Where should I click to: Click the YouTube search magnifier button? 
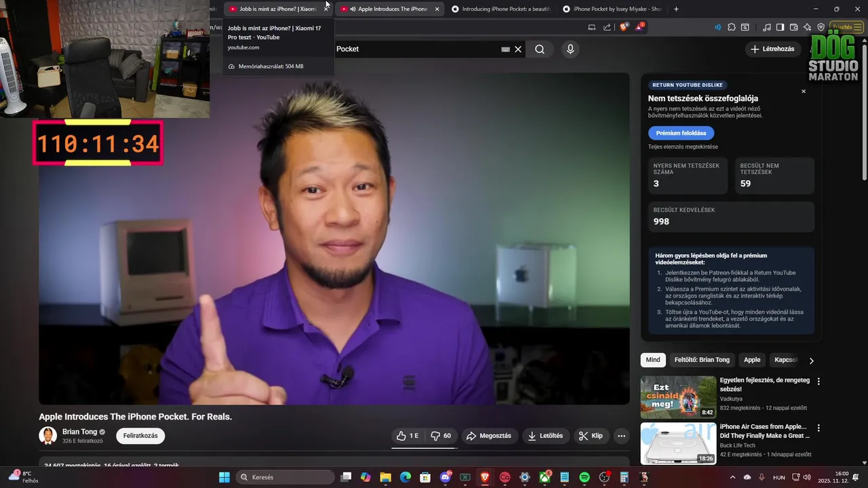point(540,49)
